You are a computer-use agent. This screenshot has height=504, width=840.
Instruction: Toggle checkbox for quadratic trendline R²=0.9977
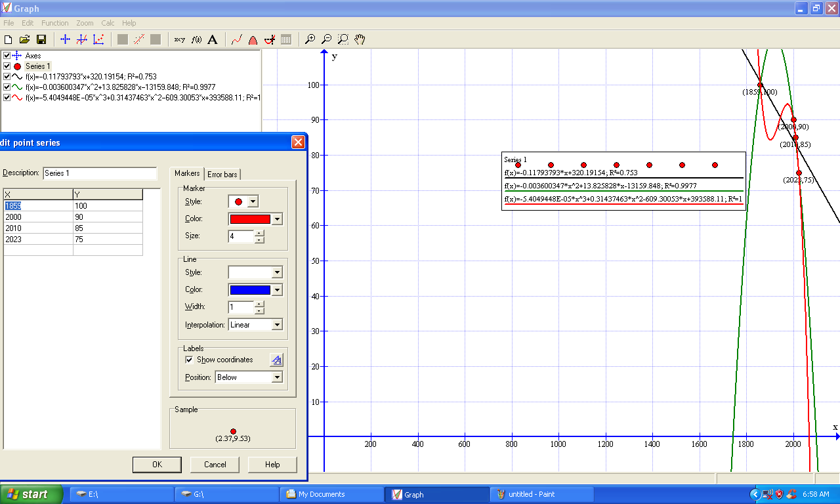7,87
